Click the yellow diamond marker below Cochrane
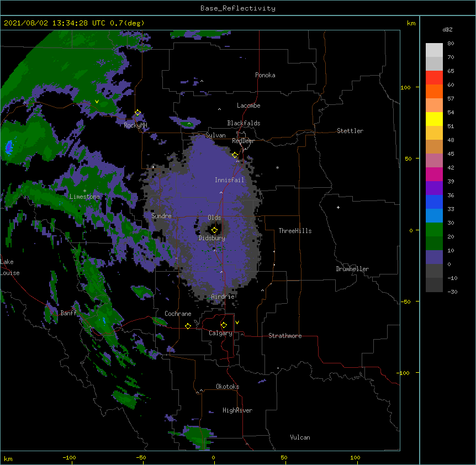 point(188,326)
